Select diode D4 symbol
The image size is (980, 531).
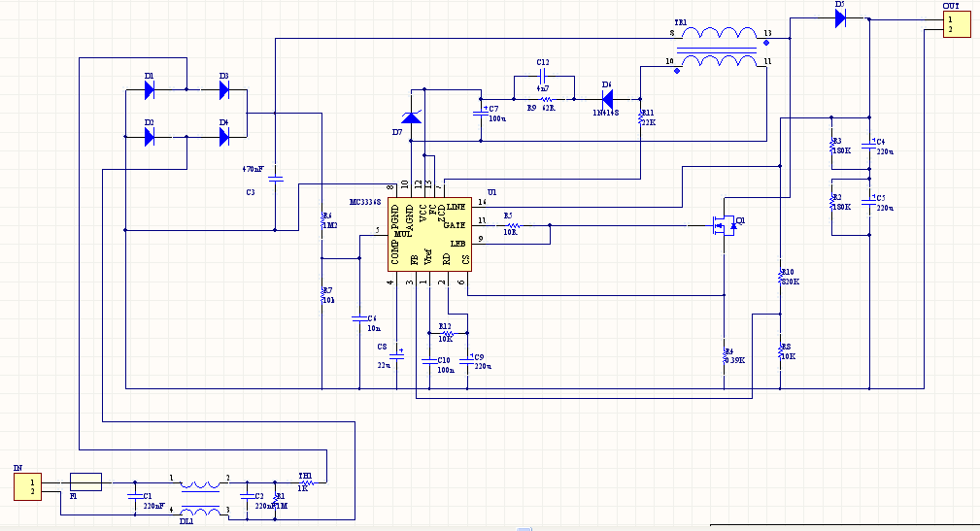click(224, 137)
